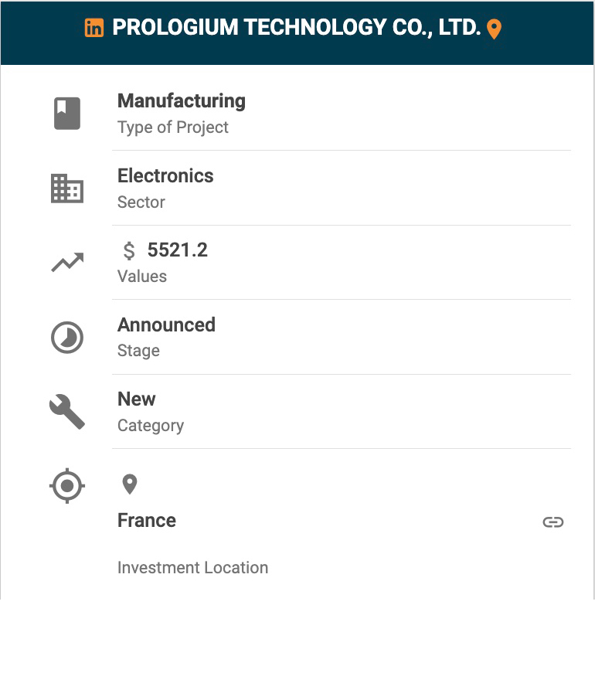Click the crosshair target icon beside location
Screen dimensions: 595x700
[67, 486]
